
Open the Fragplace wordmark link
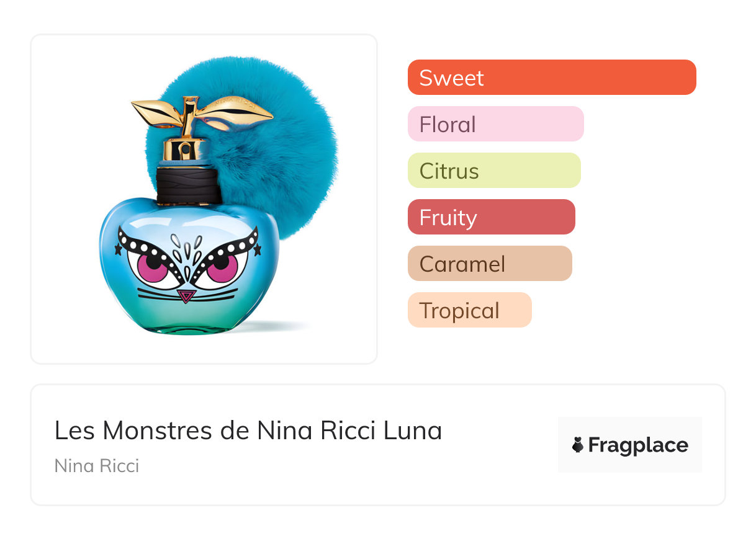[x=638, y=445]
